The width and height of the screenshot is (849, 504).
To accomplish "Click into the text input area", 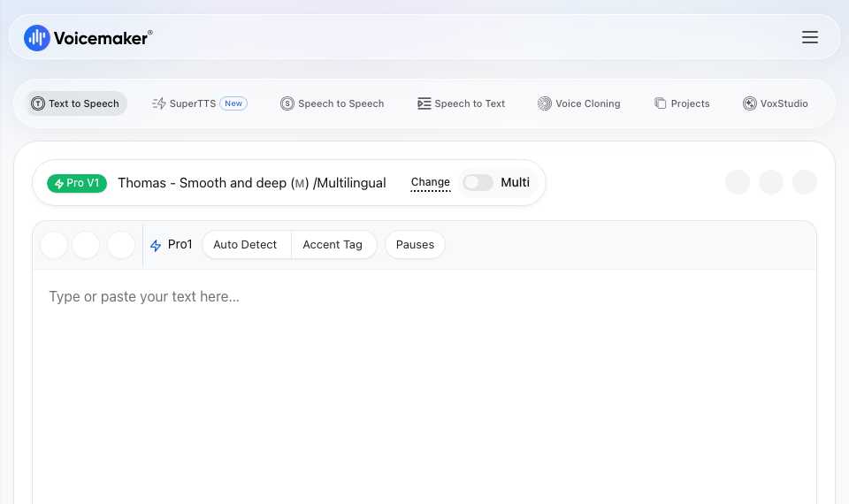I will pyautogui.click(x=424, y=386).
